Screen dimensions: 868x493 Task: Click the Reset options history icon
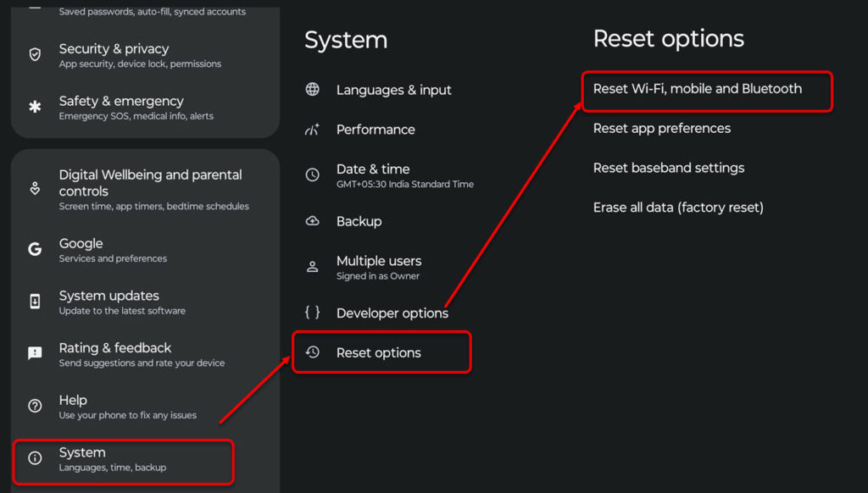(x=312, y=352)
